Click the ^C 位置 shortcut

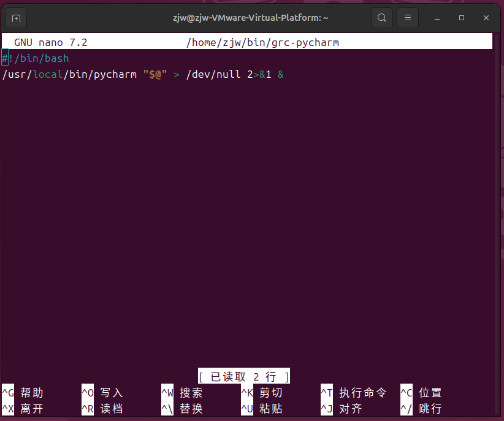pos(421,393)
